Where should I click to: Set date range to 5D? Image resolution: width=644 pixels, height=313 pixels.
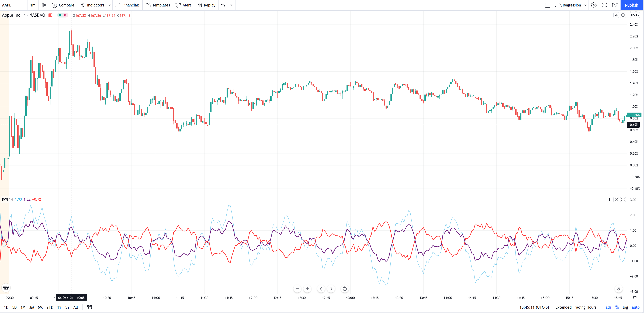[x=15, y=307]
